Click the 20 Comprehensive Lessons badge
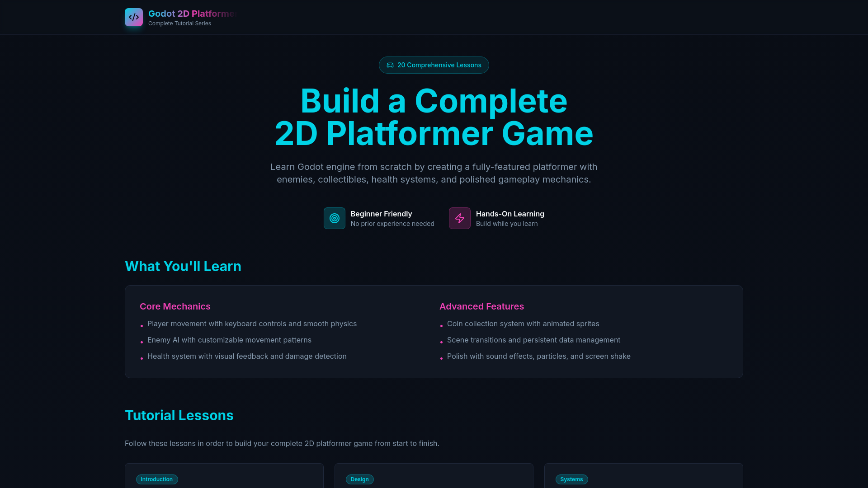This screenshot has width=868, height=488. 434,65
